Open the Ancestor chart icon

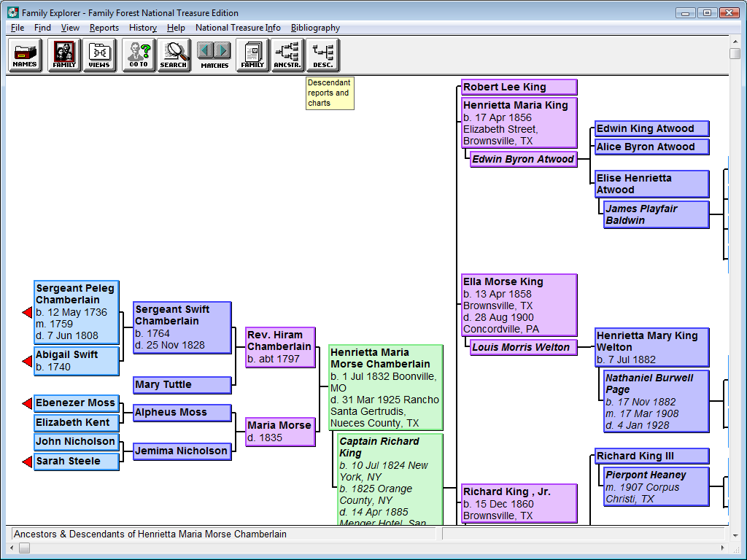[x=287, y=55]
